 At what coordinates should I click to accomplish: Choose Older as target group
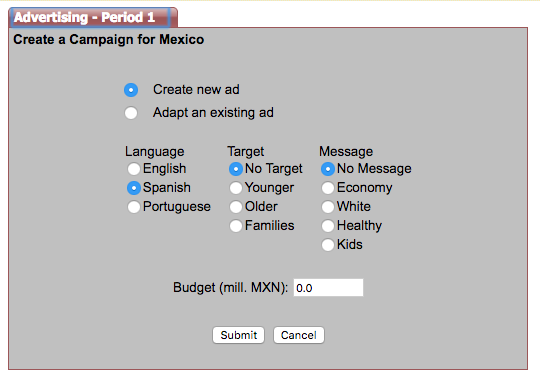[236, 207]
